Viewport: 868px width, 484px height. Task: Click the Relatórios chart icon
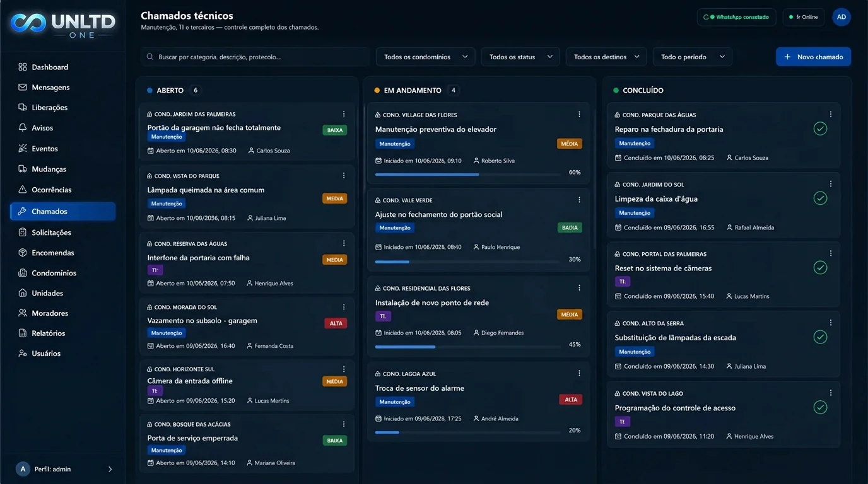click(x=23, y=333)
